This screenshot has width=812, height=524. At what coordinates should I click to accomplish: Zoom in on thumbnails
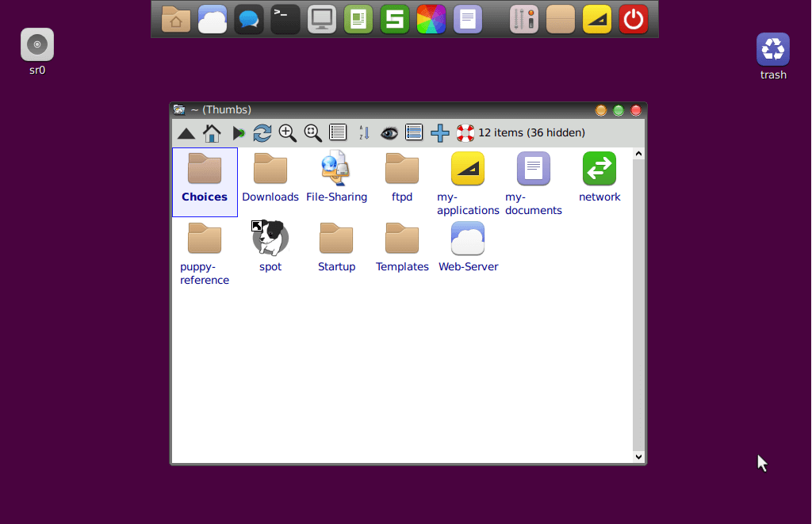pyautogui.click(x=287, y=133)
